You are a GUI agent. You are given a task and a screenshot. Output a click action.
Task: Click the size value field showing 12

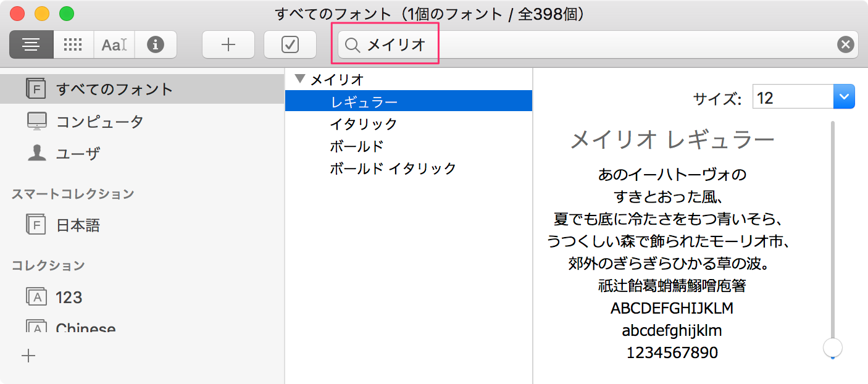(793, 97)
